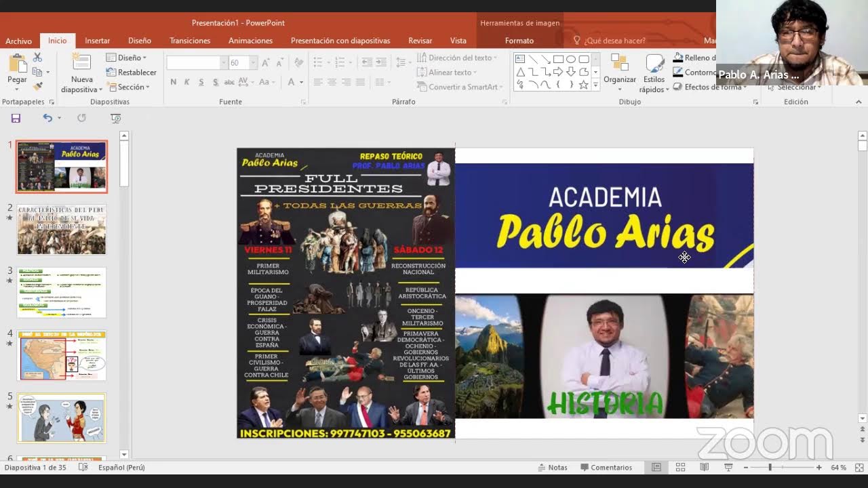
Task: Toggle underline S formatting
Action: (x=201, y=82)
